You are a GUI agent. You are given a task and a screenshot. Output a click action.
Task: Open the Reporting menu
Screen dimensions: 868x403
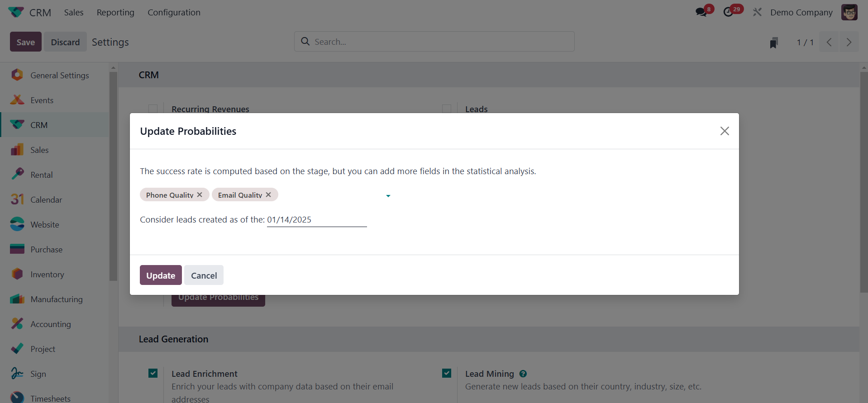[x=115, y=12]
